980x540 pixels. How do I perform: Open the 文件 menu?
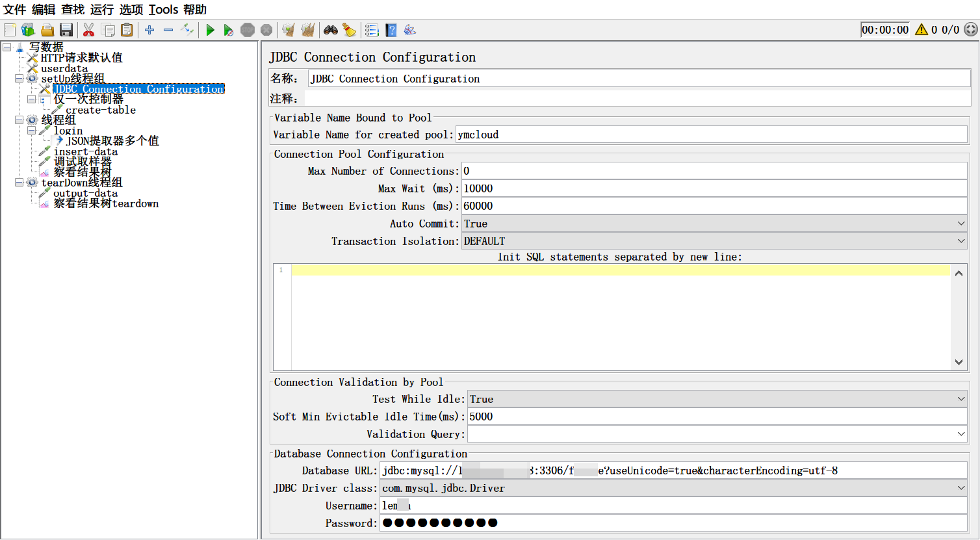[14, 10]
